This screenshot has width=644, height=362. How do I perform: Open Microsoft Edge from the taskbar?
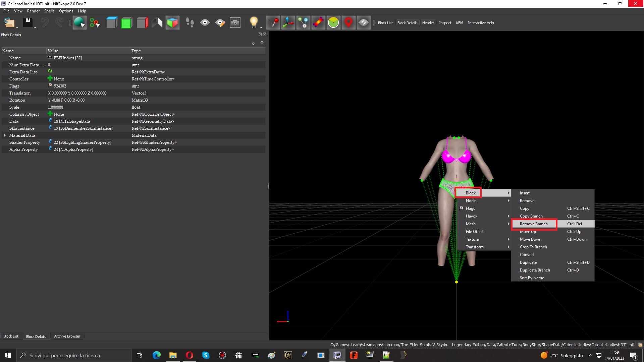156,355
